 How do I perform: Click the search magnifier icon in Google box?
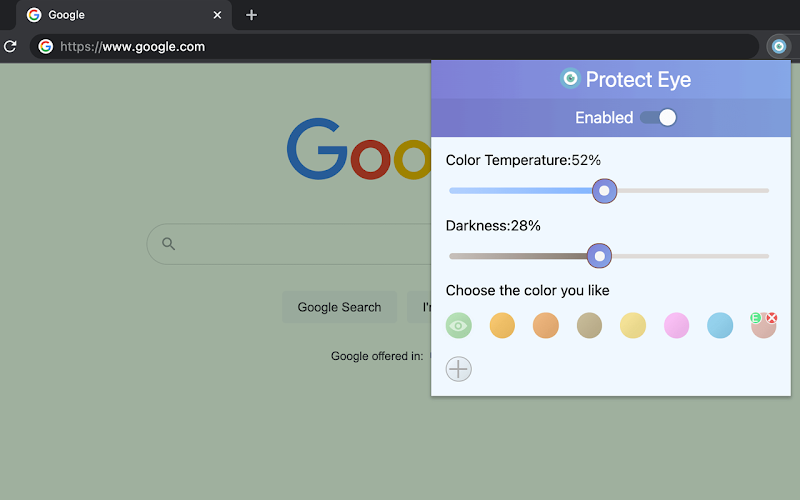(x=169, y=244)
